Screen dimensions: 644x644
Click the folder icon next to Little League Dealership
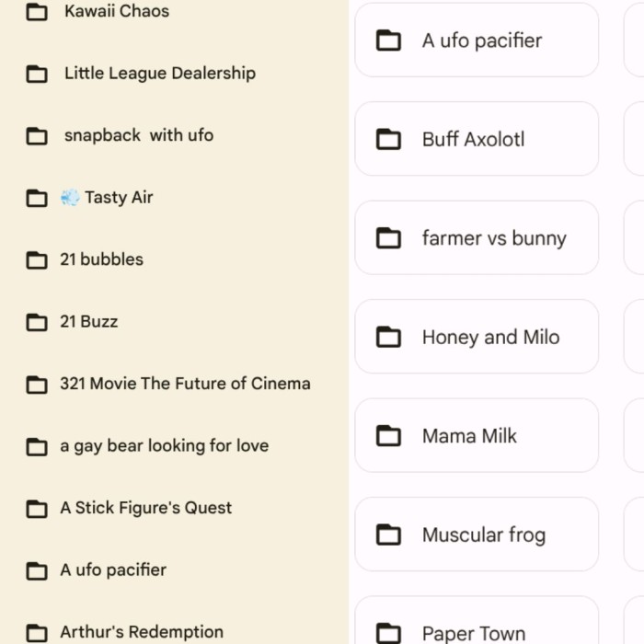37,75
